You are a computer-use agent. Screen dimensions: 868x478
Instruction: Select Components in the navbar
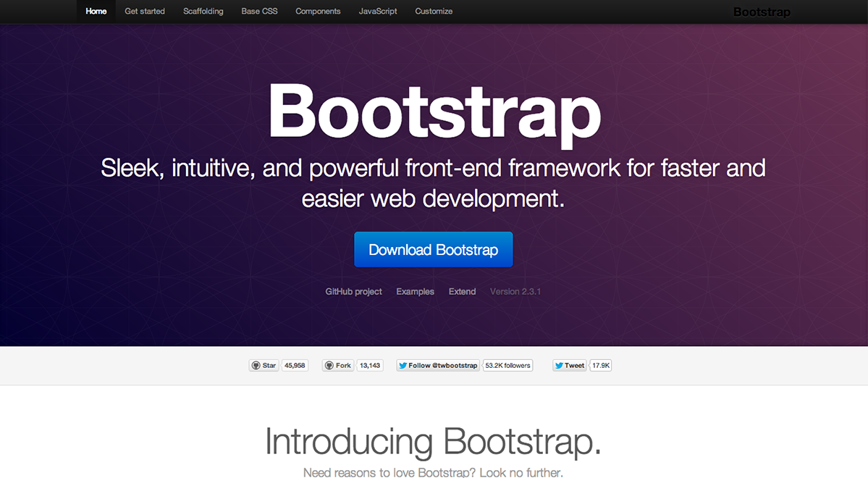coord(318,11)
